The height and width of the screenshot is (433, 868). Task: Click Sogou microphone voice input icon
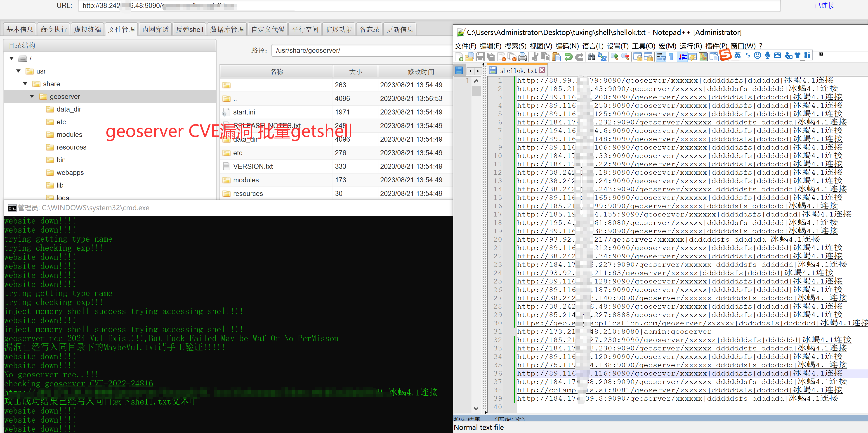coord(768,55)
